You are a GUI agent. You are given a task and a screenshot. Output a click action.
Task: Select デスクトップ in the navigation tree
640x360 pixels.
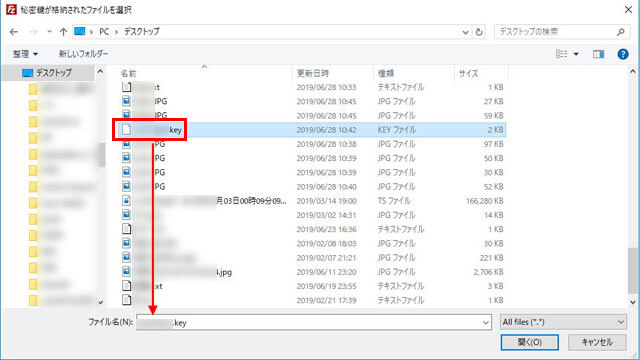48,73
